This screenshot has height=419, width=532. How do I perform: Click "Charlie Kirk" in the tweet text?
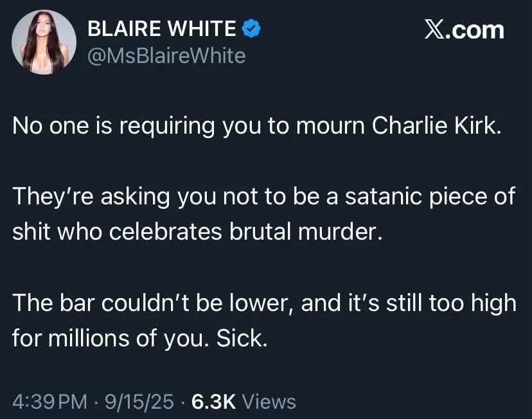[x=436, y=125]
